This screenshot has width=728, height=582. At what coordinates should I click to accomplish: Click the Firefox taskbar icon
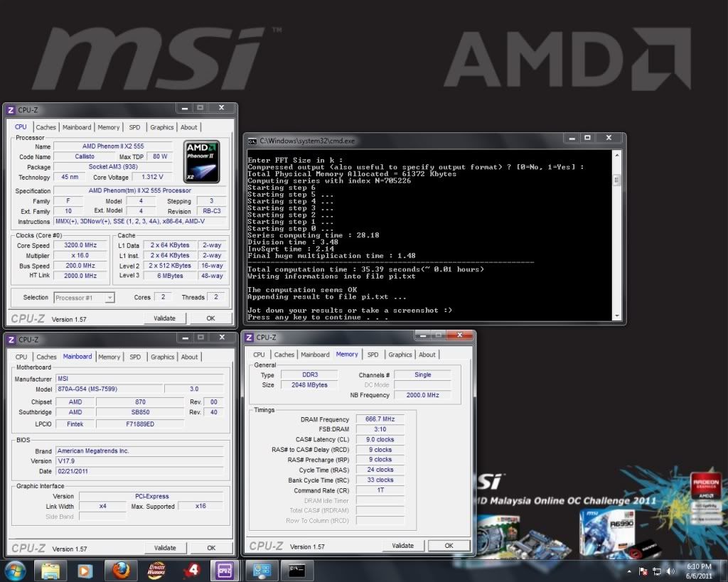pos(120,570)
